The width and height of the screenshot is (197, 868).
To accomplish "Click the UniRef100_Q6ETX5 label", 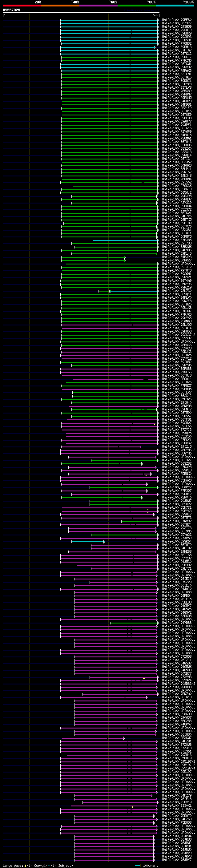I will click(x=177, y=220).
